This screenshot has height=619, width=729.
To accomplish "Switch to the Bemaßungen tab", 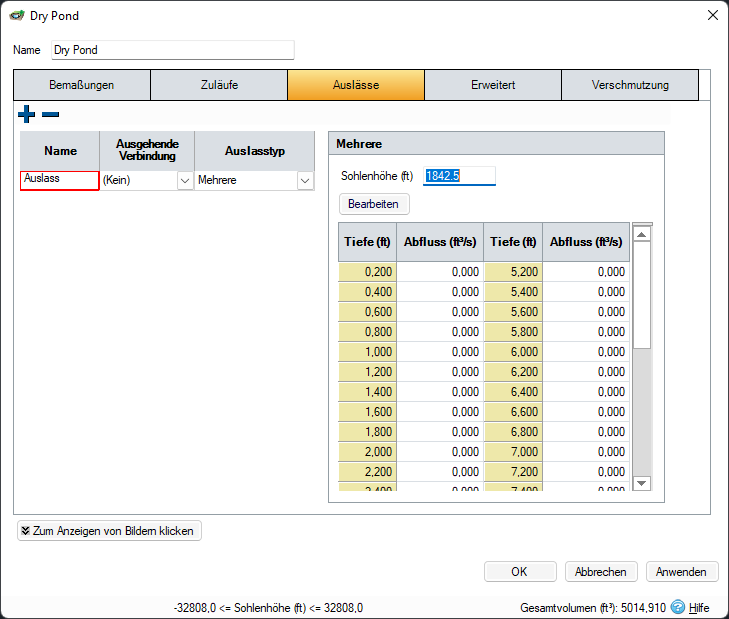I will point(82,85).
